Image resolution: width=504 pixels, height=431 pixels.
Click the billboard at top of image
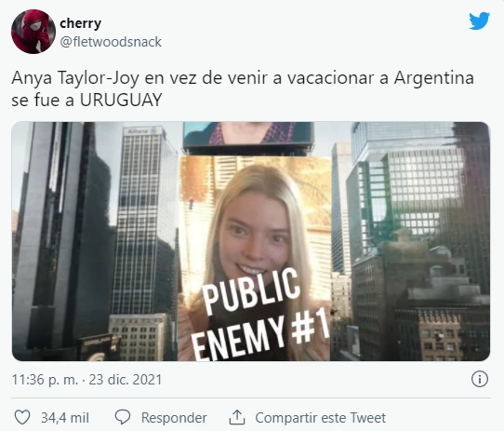[248, 137]
